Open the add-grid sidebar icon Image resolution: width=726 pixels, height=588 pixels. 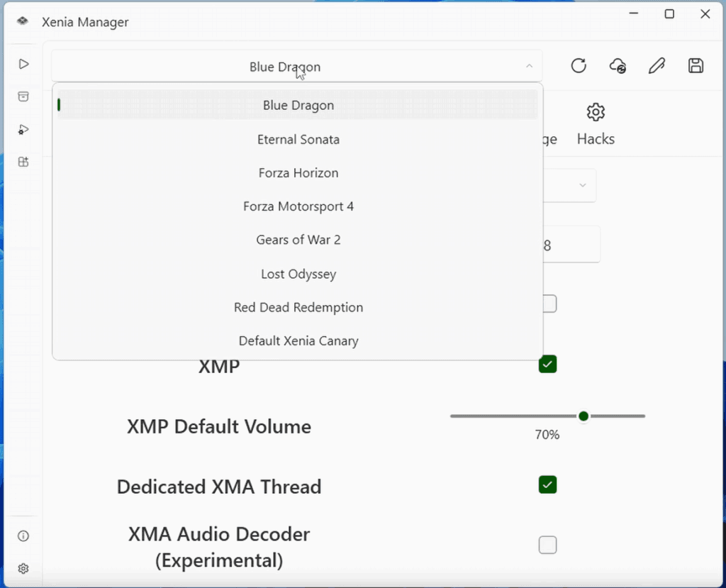tap(23, 162)
